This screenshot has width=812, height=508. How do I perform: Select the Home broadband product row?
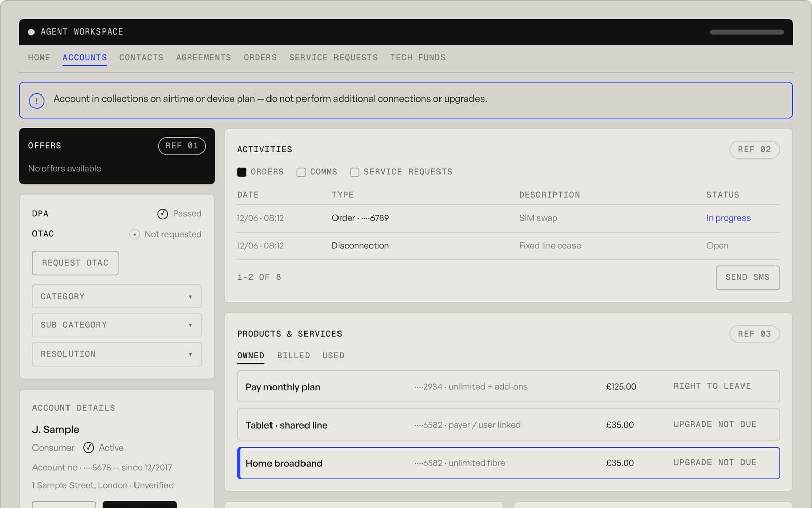coord(508,463)
